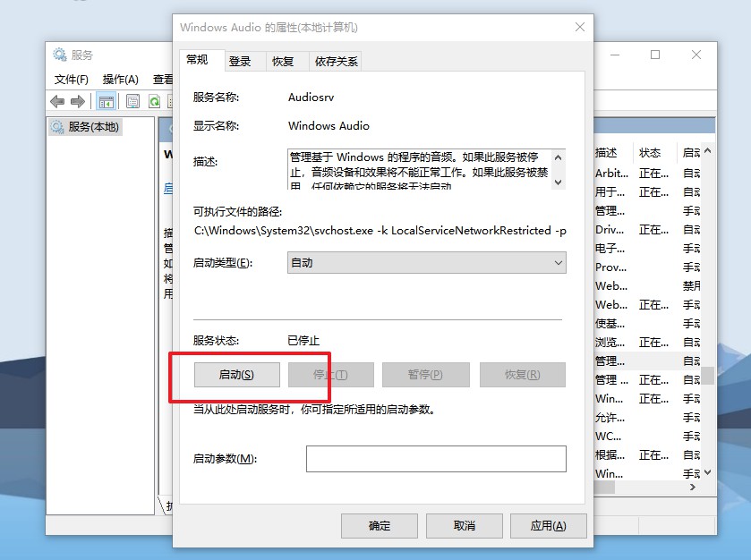Image resolution: width=751 pixels, height=560 pixels.
Task: Click services list scroll-down arrow
Action: click(708, 473)
